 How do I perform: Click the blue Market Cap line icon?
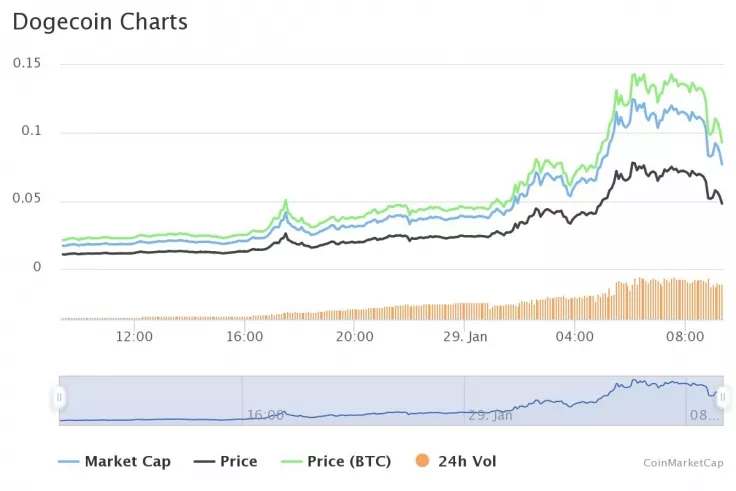pos(69,462)
